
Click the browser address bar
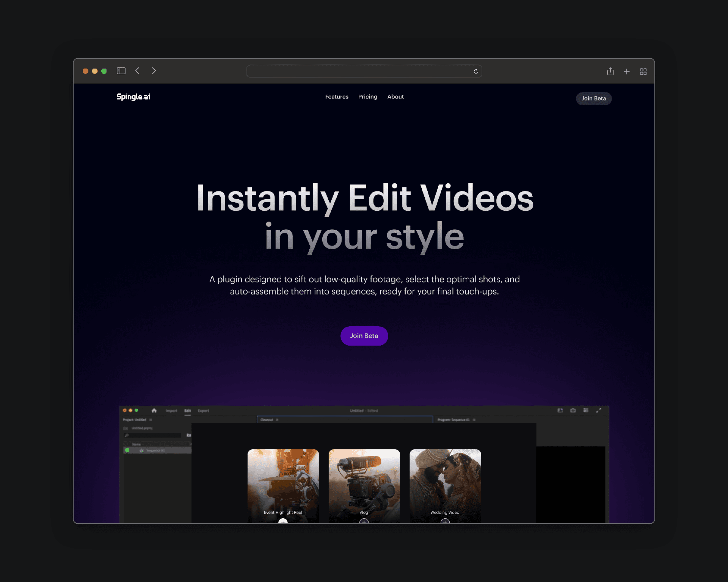pyautogui.click(x=364, y=71)
